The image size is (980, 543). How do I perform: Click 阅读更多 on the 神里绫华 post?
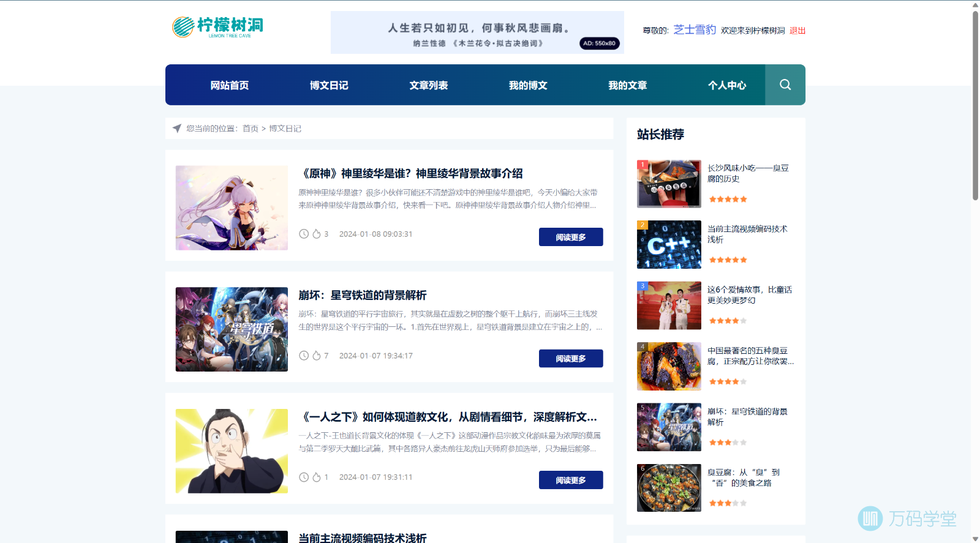click(x=570, y=237)
